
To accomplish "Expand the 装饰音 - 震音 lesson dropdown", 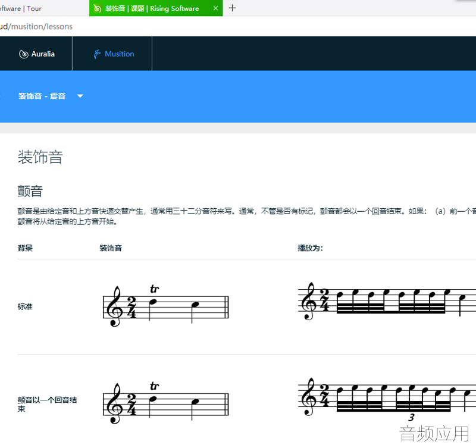I will [51, 96].
